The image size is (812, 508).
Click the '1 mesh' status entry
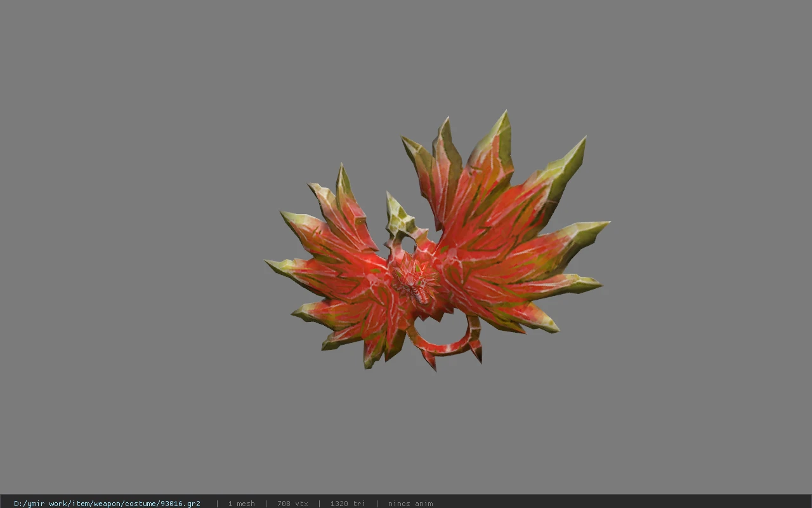pos(242,504)
